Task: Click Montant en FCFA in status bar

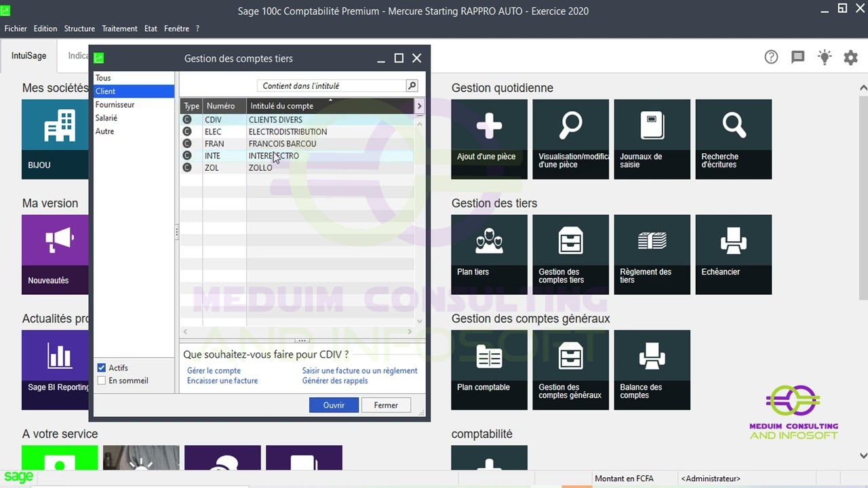Action: tap(624, 479)
